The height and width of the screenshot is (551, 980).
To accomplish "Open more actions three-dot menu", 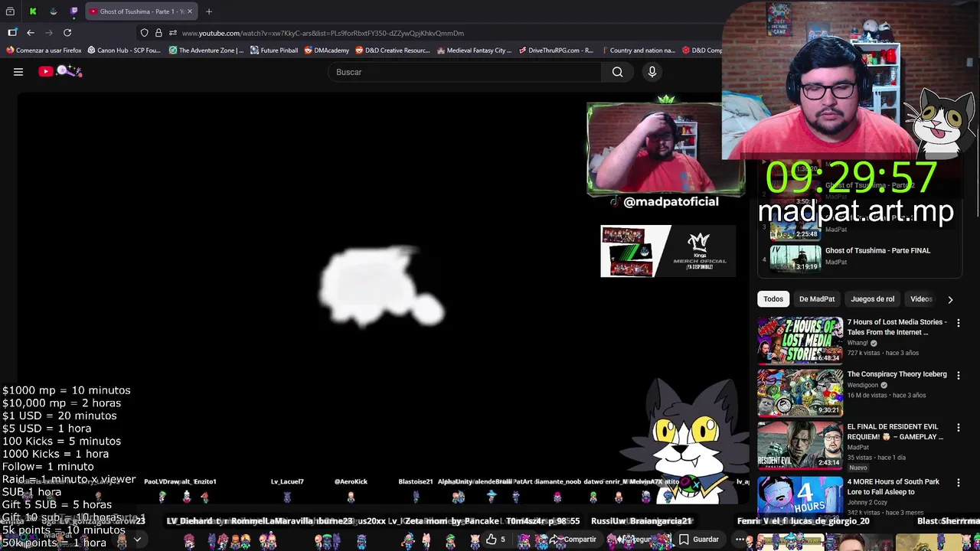I will pos(739,539).
